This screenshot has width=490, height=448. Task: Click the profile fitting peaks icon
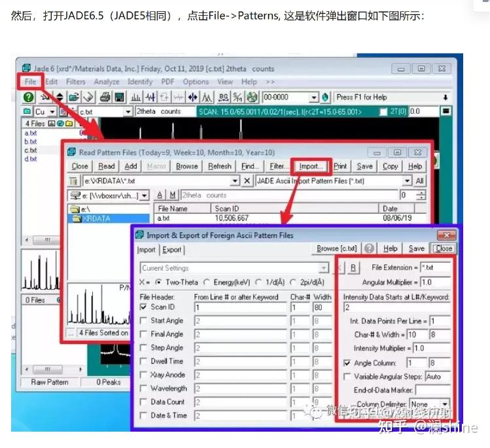(207, 97)
